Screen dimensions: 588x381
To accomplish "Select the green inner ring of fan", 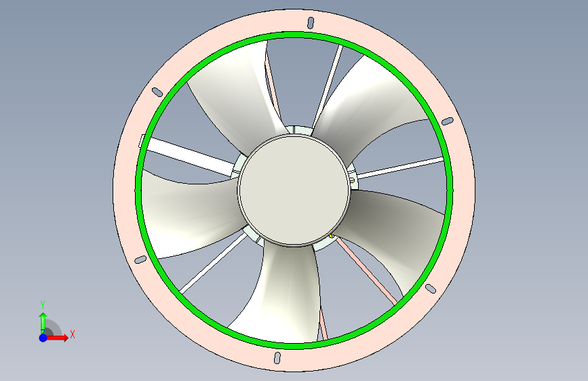I will pyautogui.click(x=294, y=35).
